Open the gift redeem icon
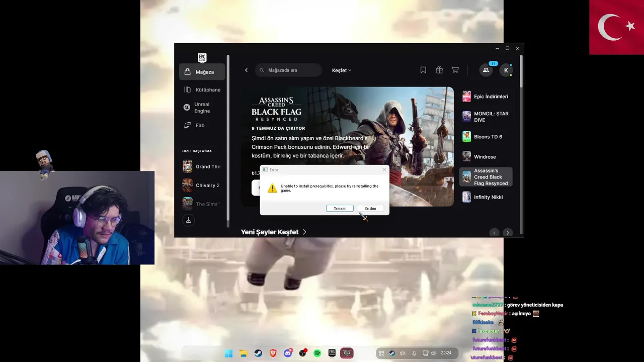 click(x=439, y=70)
